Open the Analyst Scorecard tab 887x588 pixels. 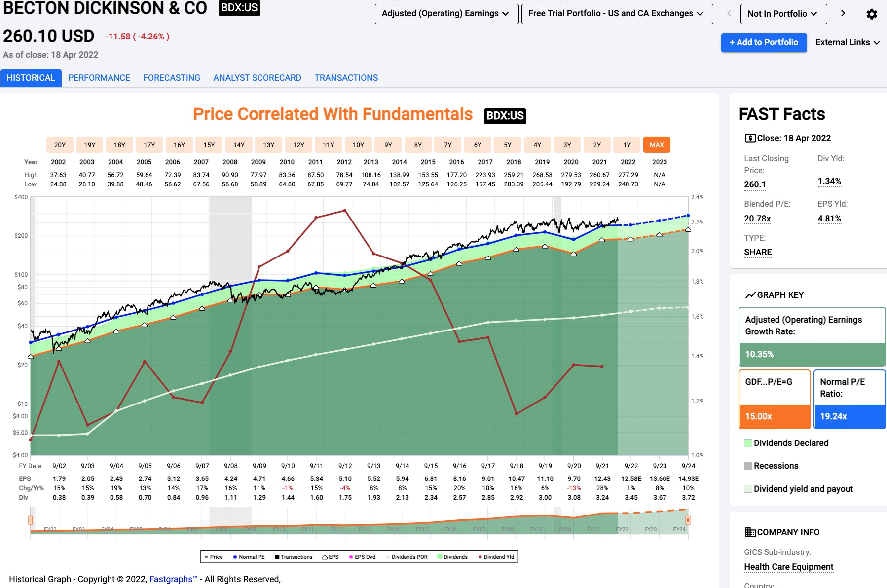click(x=257, y=78)
